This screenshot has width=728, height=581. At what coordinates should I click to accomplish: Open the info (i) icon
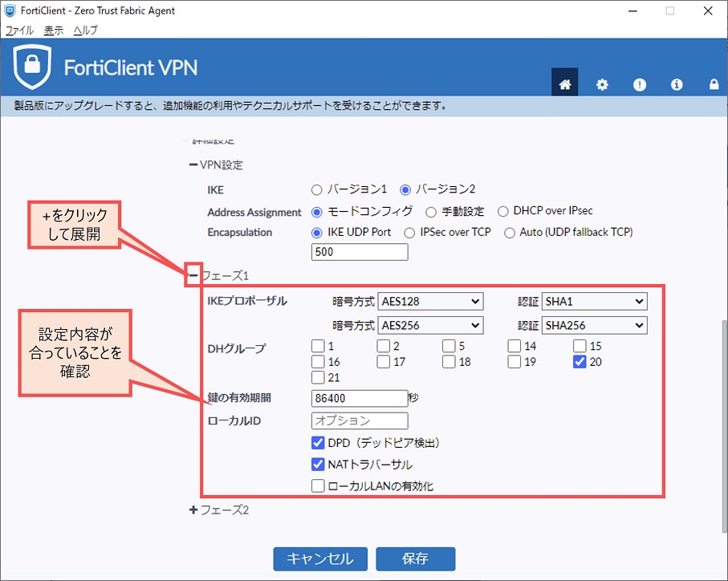tap(677, 84)
